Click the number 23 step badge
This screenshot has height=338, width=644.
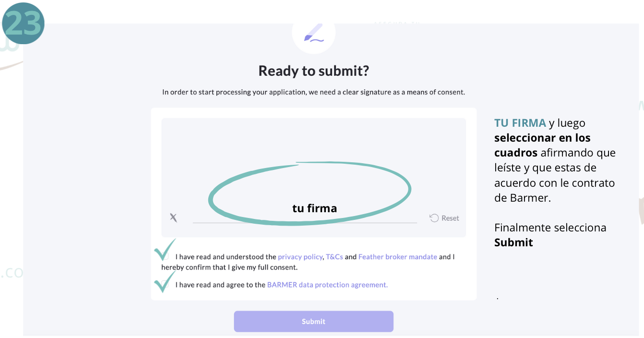(x=23, y=23)
